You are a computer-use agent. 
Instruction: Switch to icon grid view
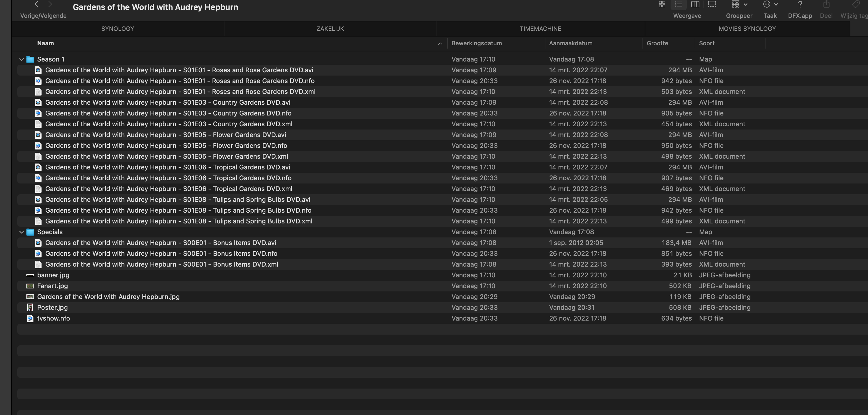(662, 4)
